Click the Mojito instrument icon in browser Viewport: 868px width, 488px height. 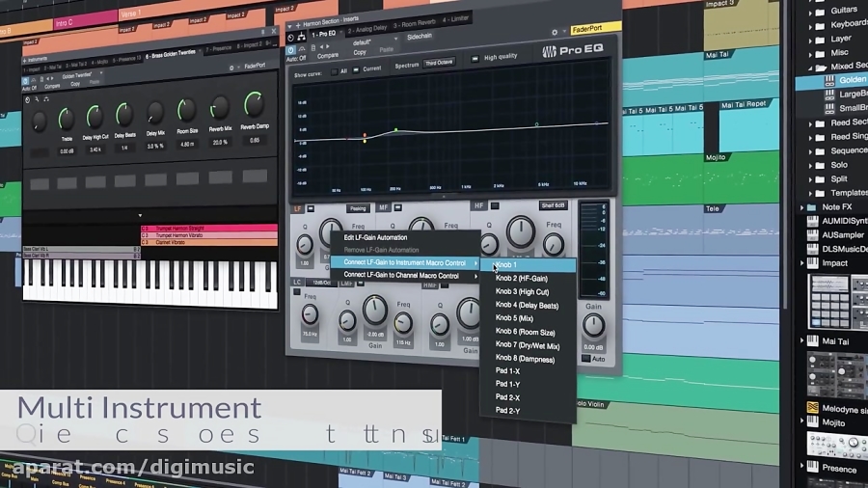point(813,421)
